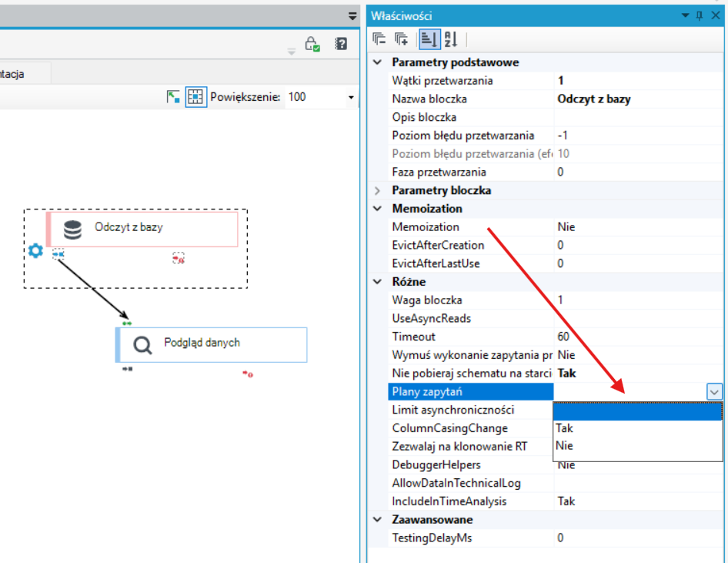Viewport: 728px width, 563px height.
Task: Collapse the Zaawansowane section
Action: point(378,519)
